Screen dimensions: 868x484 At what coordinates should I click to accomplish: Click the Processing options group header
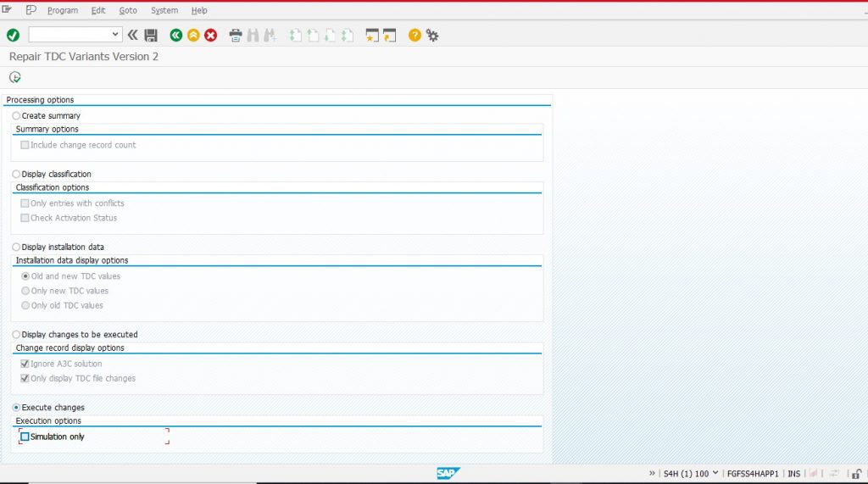coord(40,100)
